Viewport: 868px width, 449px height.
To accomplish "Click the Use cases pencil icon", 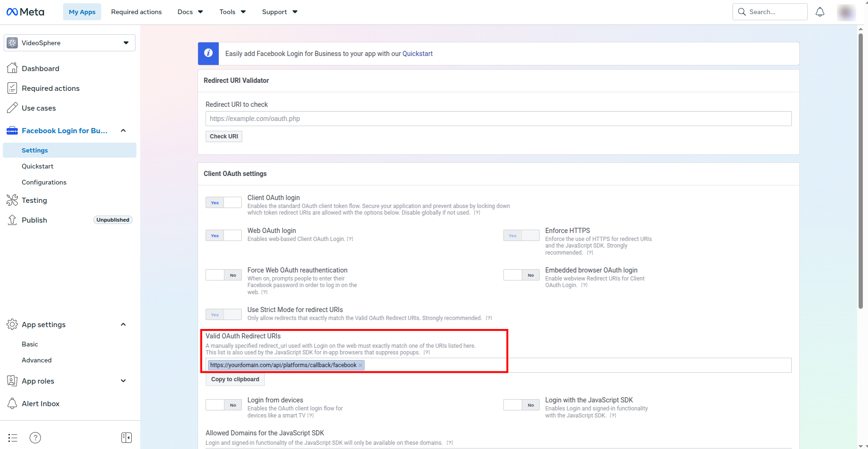I will (12, 108).
